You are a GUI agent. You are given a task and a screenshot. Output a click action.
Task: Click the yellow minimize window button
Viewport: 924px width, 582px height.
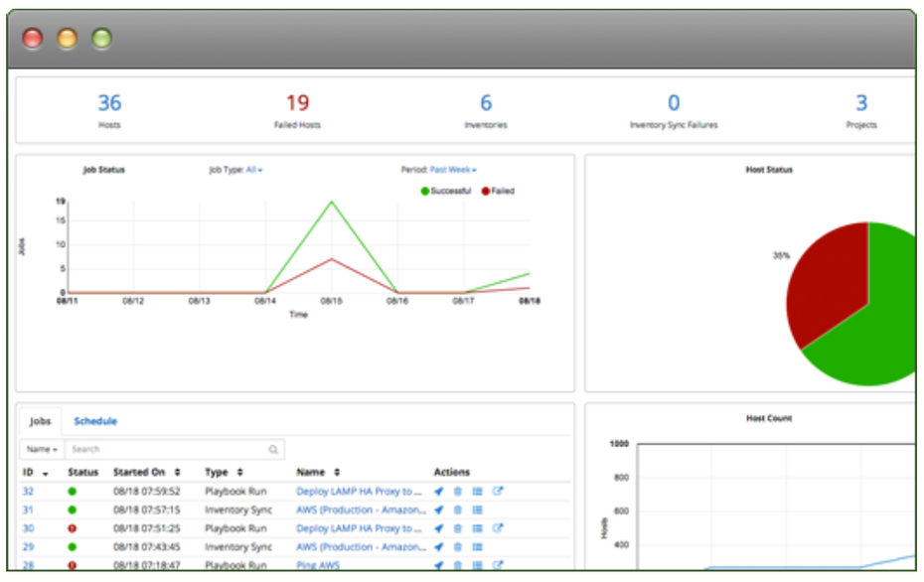[68, 39]
